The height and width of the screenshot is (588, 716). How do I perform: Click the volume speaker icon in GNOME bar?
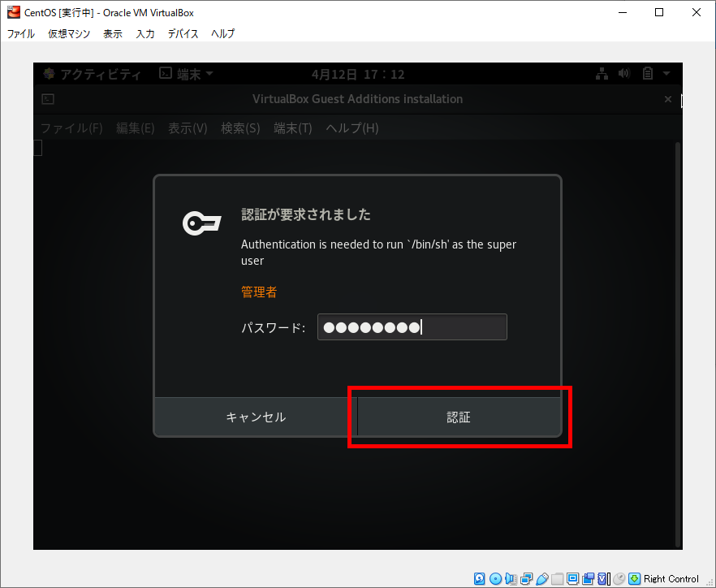tap(624, 74)
